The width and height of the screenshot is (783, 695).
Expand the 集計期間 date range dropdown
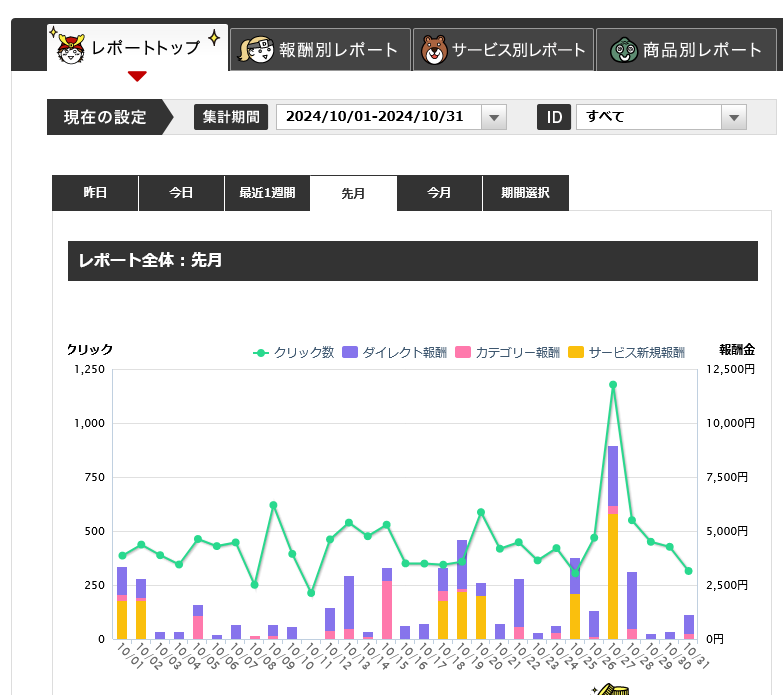[x=494, y=118]
